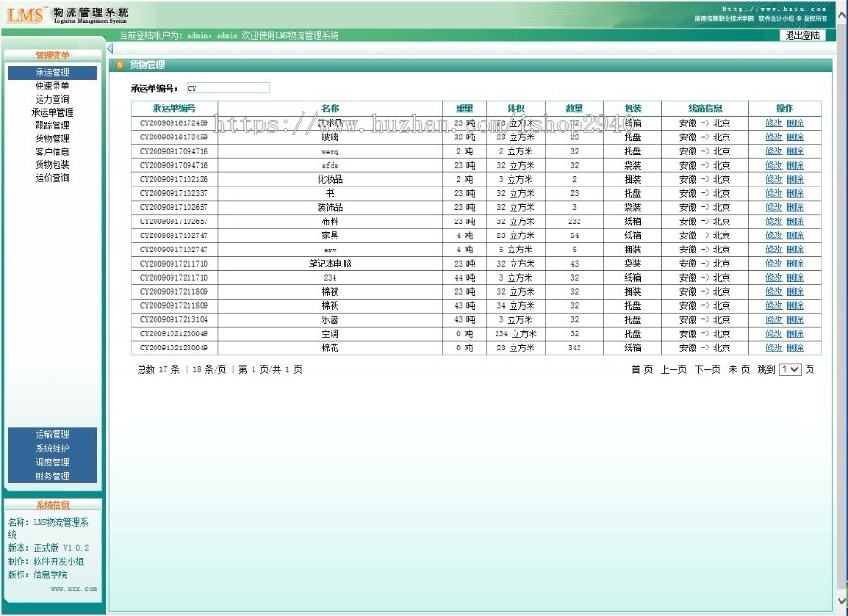Viewport: 848px width, 616px height.
Task: Collapse the left menu with the arrow icon
Action: 110,49
